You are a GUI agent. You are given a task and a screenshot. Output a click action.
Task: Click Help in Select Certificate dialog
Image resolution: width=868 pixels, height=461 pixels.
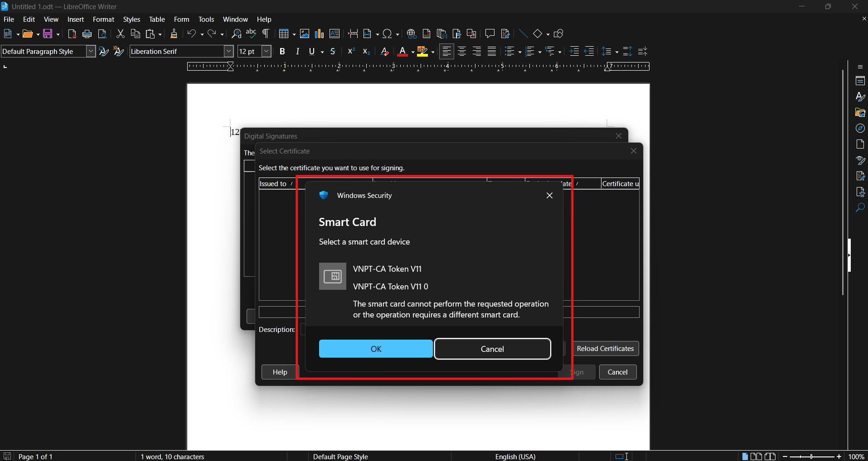pyautogui.click(x=280, y=372)
